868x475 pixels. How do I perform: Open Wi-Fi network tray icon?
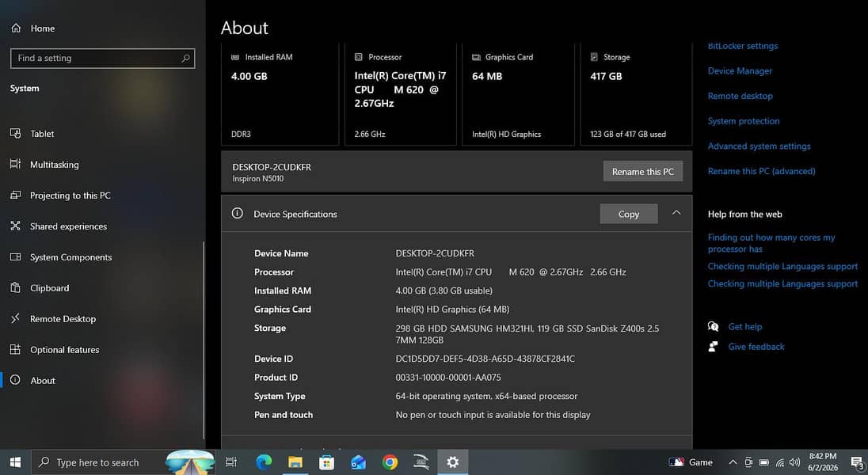pyautogui.click(x=779, y=462)
